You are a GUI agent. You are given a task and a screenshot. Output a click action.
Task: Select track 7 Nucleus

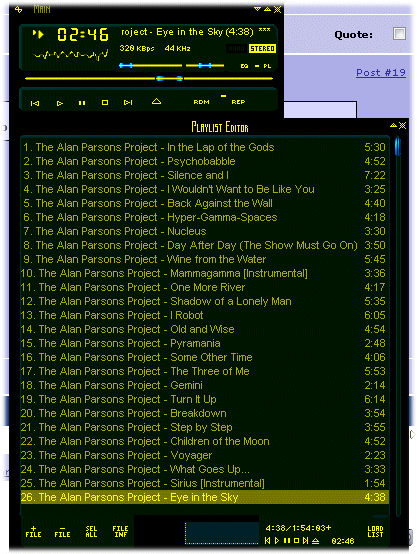205,231
